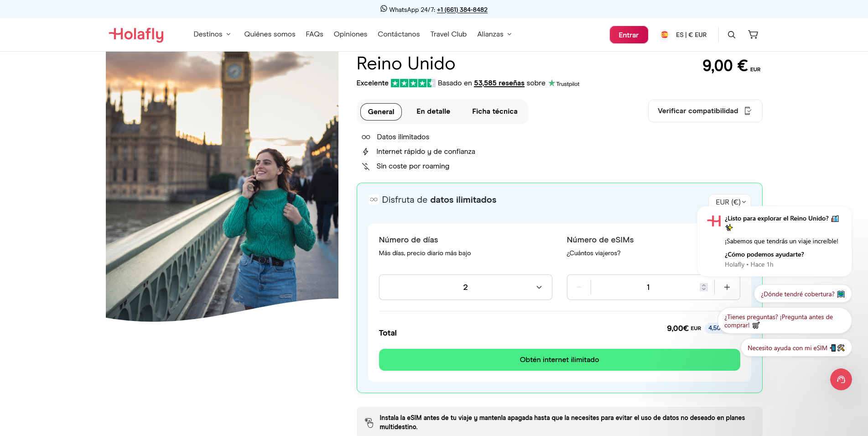Click the infinity icon beside Datos ilimitados
The height and width of the screenshot is (436, 868).
click(365, 137)
